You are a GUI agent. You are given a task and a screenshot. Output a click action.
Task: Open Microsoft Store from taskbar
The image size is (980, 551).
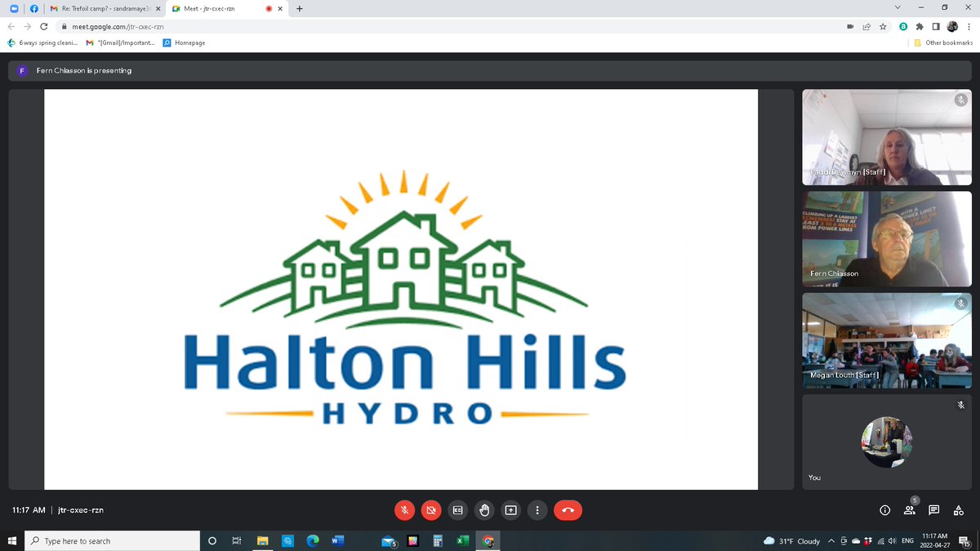pyautogui.click(x=287, y=540)
